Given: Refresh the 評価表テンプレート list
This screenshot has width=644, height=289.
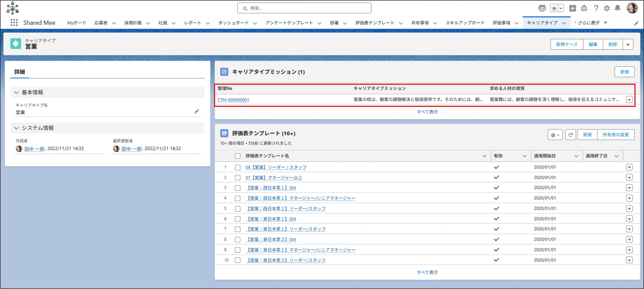Looking at the screenshot, I should click(570, 135).
